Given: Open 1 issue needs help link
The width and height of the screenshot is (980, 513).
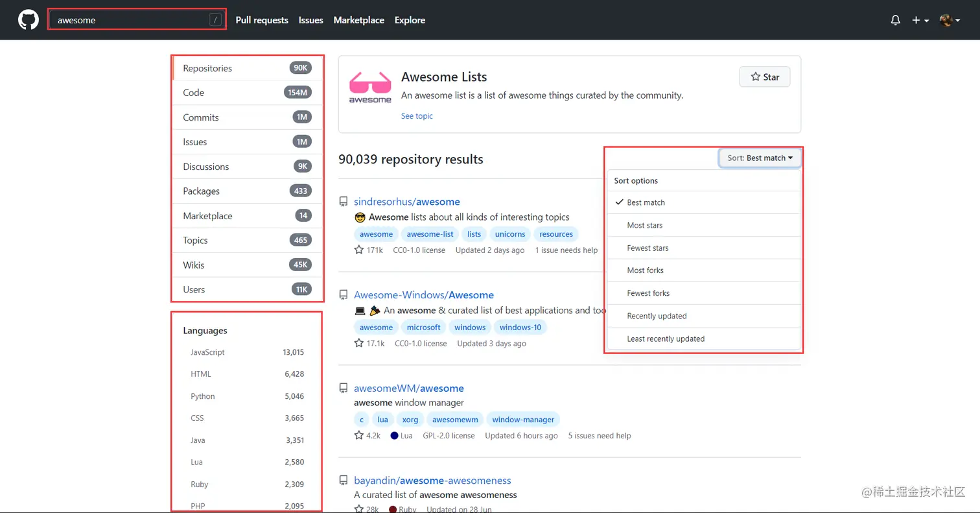Looking at the screenshot, I should (566, 250).
